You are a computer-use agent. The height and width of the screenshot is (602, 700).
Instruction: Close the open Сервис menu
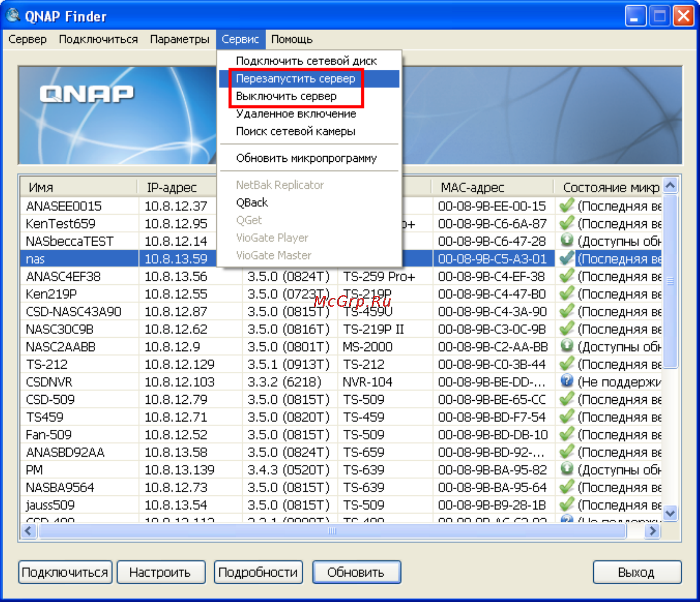pyautogui.click(x=240, y=39)
